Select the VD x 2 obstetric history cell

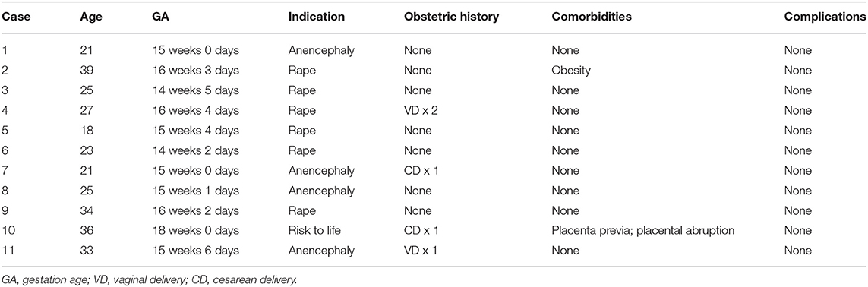tap(421, 112)
